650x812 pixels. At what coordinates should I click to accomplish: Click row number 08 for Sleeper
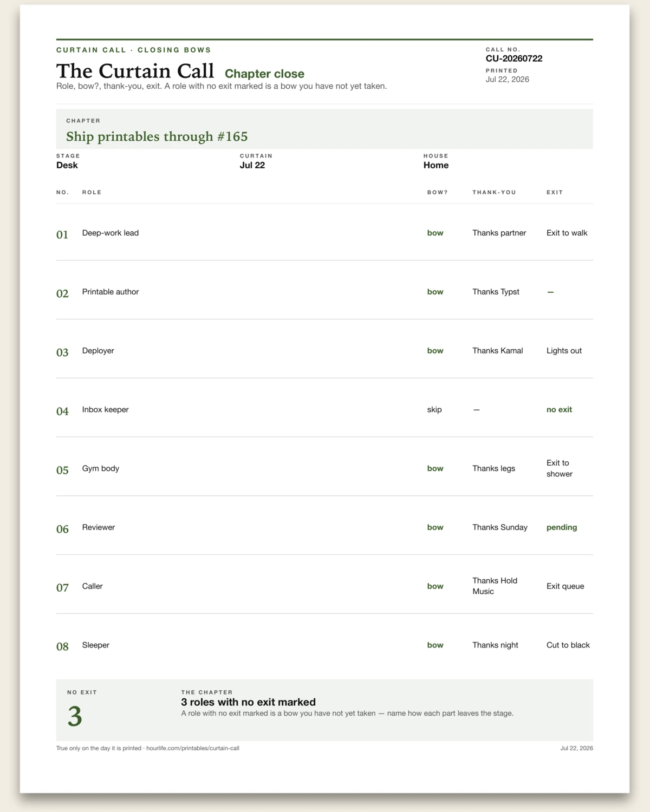[x=62, y=646]
